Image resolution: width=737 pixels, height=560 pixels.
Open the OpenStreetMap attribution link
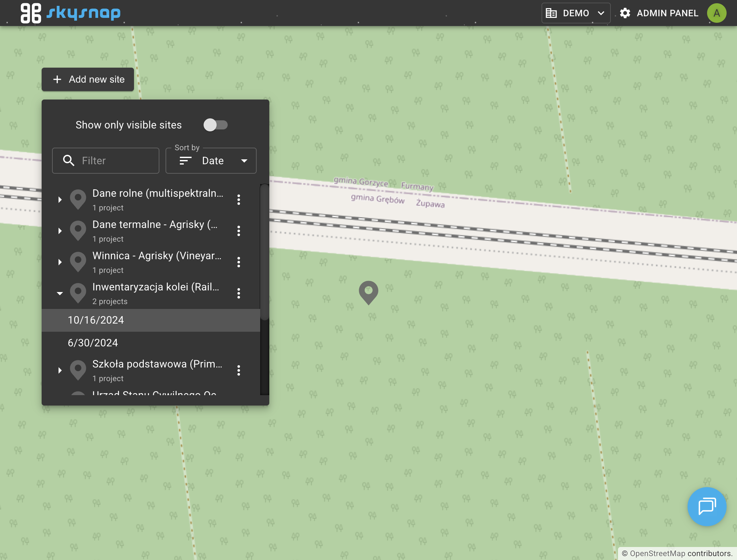pos(657,554)
